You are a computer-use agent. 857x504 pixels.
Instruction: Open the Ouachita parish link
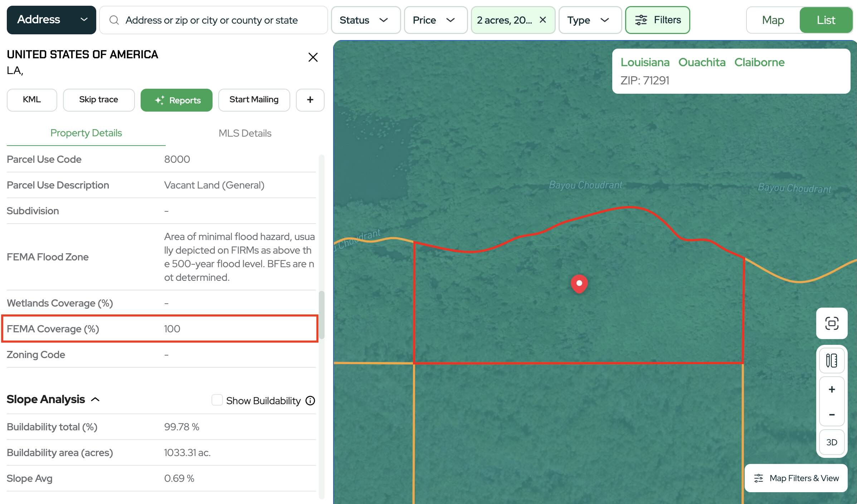(x=702, y=62)
